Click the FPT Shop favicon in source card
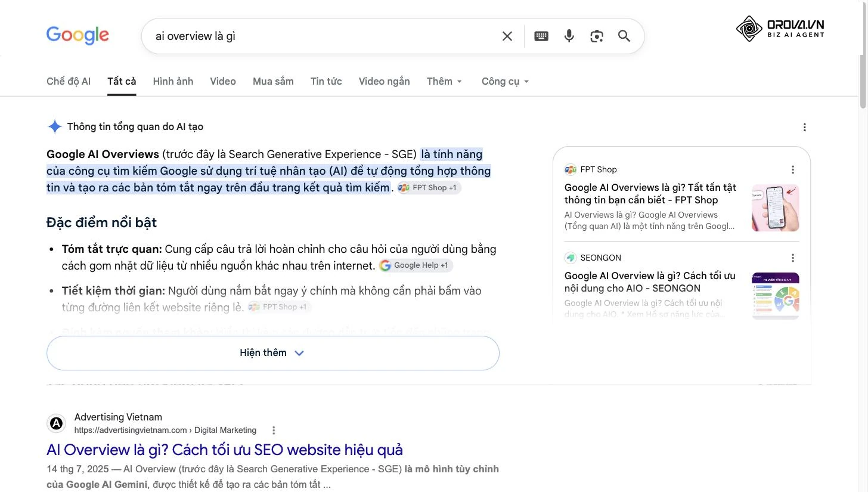This screenshot has width=868, height=492. tap(571, 169)
